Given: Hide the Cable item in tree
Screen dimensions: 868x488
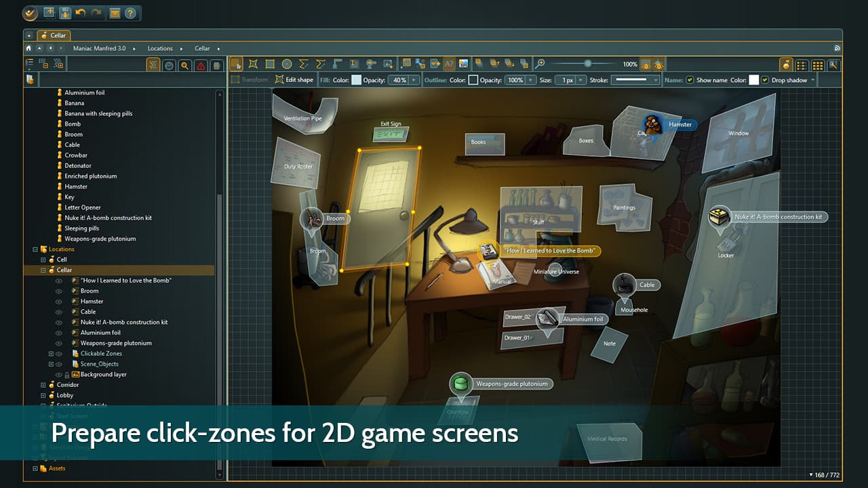Looking at the screenshot, I should pos(58,312).
